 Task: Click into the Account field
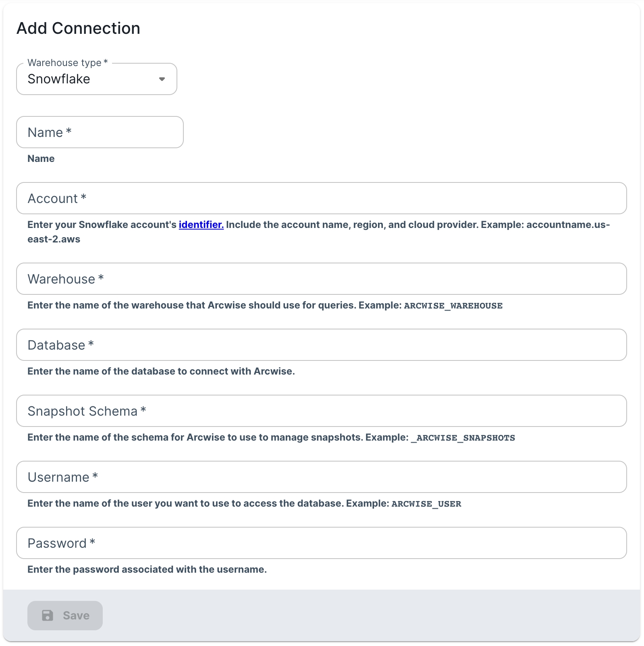pos(321,198)
